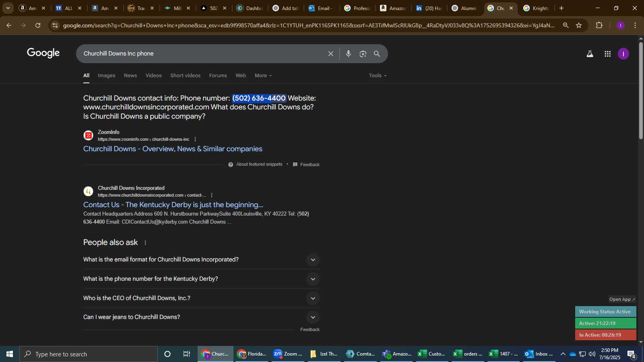Open Search Labs flask icon
Viewport: 644px width, 362px height.
[590, 53]
